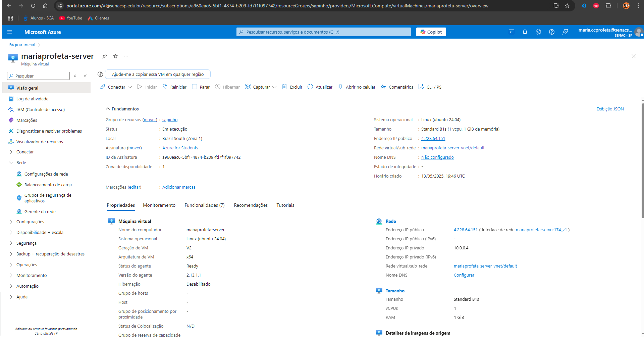Screen dimensions: 644x337
Task: Add mariaprofeta-server to favorites star
Action: click(115, 56)
